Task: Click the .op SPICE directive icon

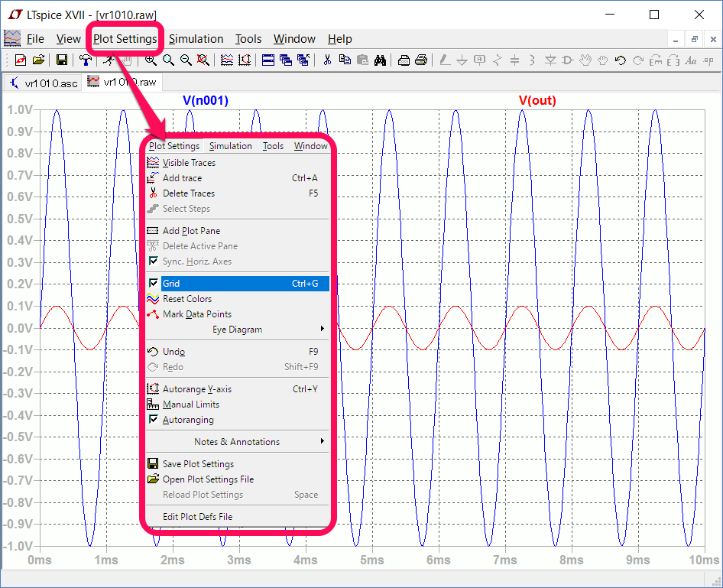Action: pos(708,60)
